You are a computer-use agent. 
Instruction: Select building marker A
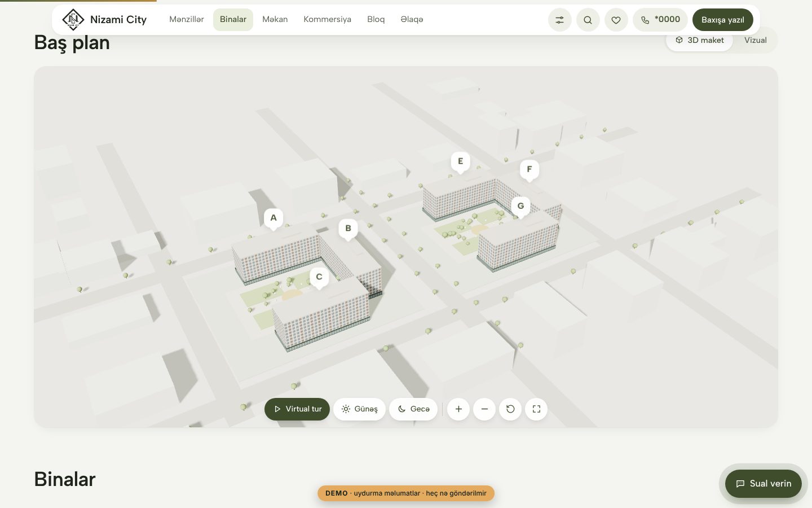click(x=273, y=218)
